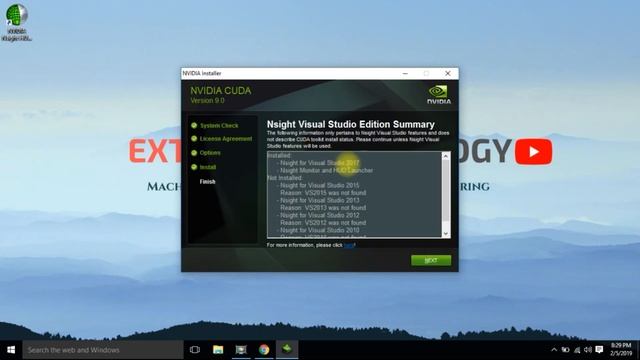Click 'Nsight Monitor and HUD Launcher' line
The height and width of the screenshot is (360, 640).
click(326, 170)
